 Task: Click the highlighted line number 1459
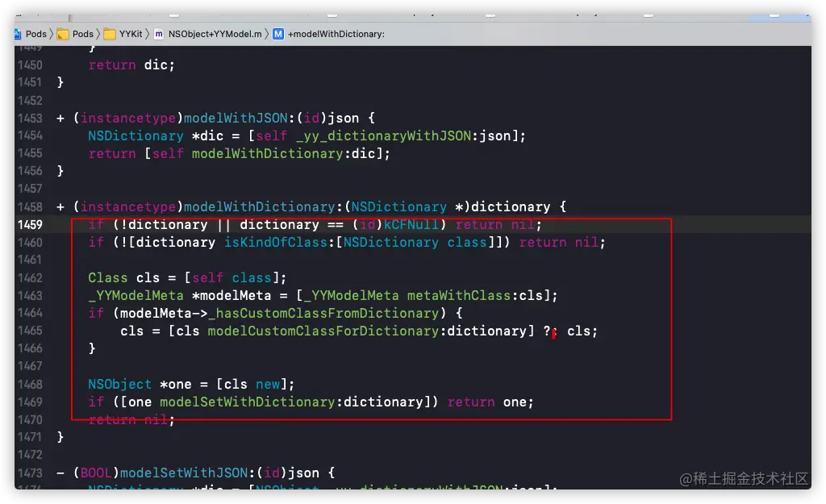pos(30,224)
